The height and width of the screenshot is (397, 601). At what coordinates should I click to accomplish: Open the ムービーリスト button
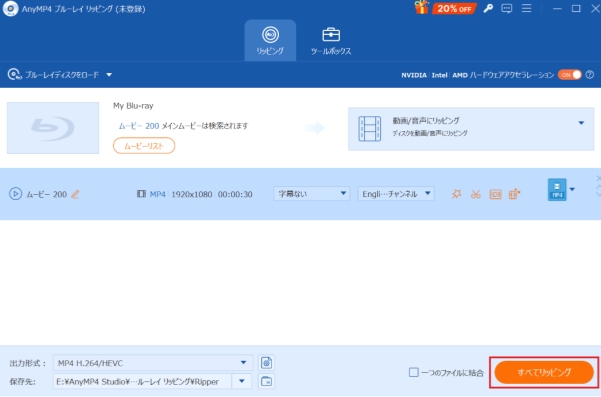click(144, 146)
